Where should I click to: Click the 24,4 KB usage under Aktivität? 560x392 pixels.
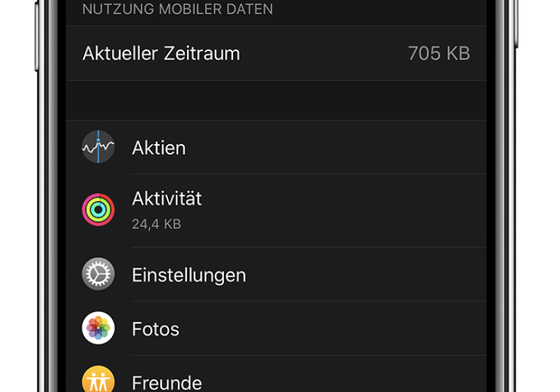(x=157, y=225)
